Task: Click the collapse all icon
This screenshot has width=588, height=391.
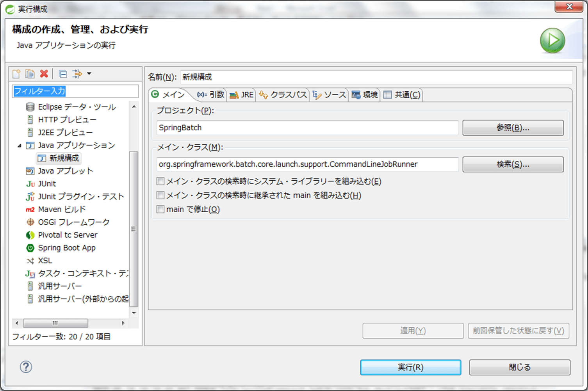Action: pyautogui.click(x=63, y=74)
